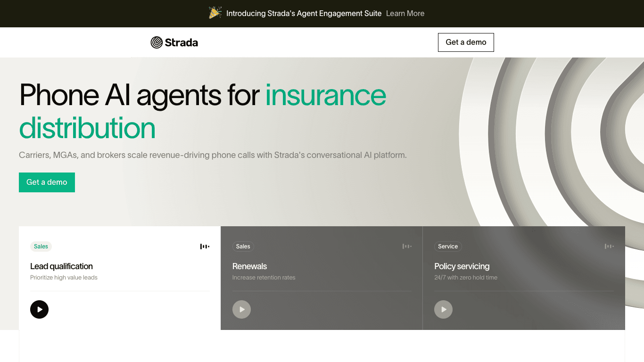This screenshot has width=644, height=362.
Task: Select the Lead qualification card title
Action: (x=61, y=266)
